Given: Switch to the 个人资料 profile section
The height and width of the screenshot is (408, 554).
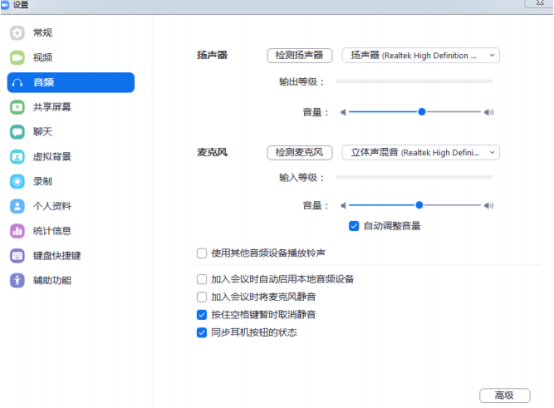Looking at the screenshot, I should click(x=52, y=206).
